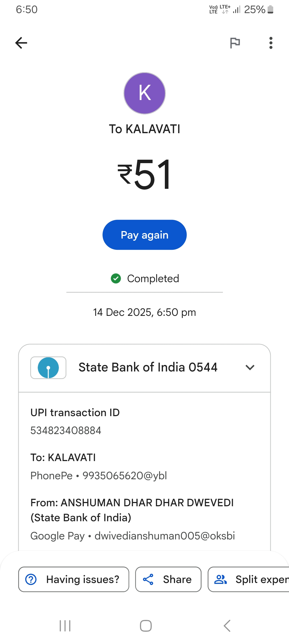The width and height of the screenshot is (289, 644).
Task: Expand the State Bank of India chevron
Action: (x=250, y=367)
